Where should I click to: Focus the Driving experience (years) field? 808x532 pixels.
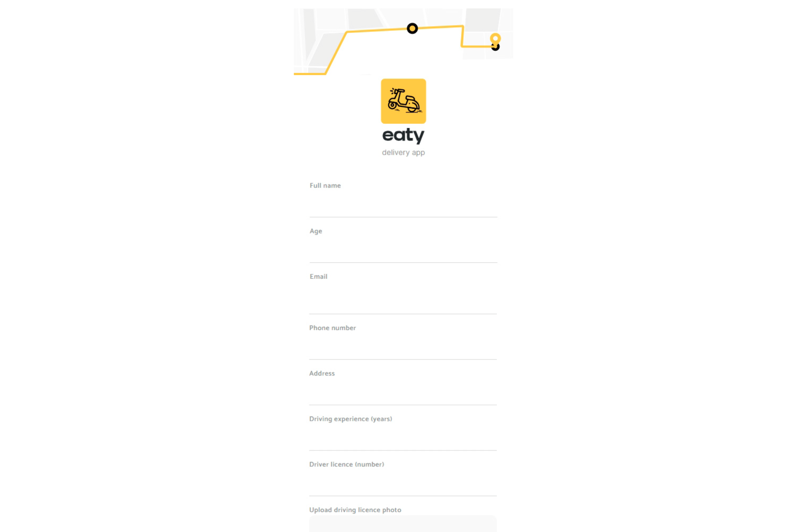403,438
